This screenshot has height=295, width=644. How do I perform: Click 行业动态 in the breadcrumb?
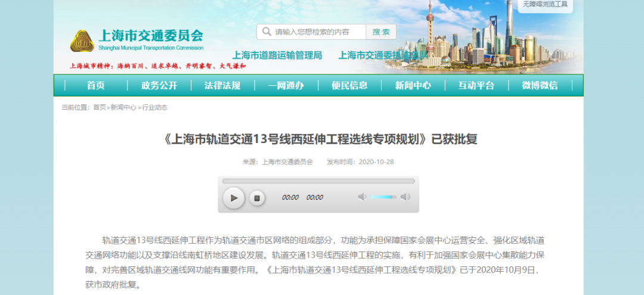tap(155, 107)
